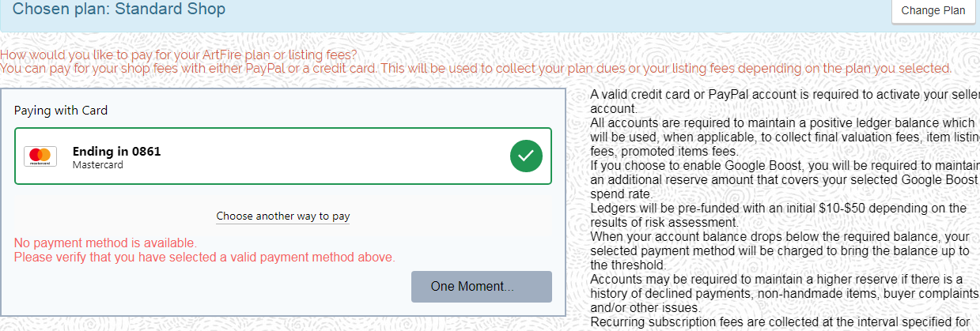Click the "When your account balance drops" sentence
This screenshot has width=980, height=331.
(780, 250)
